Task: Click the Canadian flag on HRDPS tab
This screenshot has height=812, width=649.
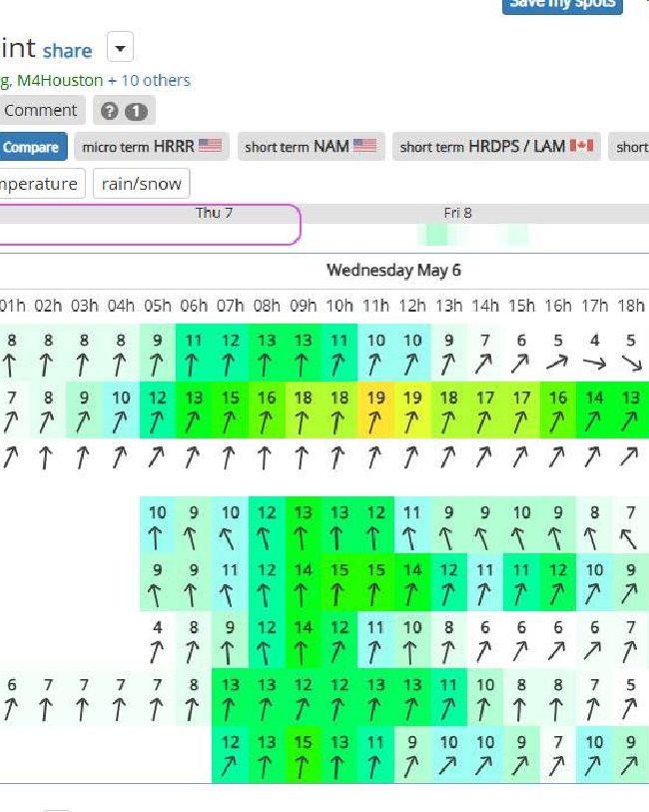Action: pyautogui.click(x=582, y=146)
